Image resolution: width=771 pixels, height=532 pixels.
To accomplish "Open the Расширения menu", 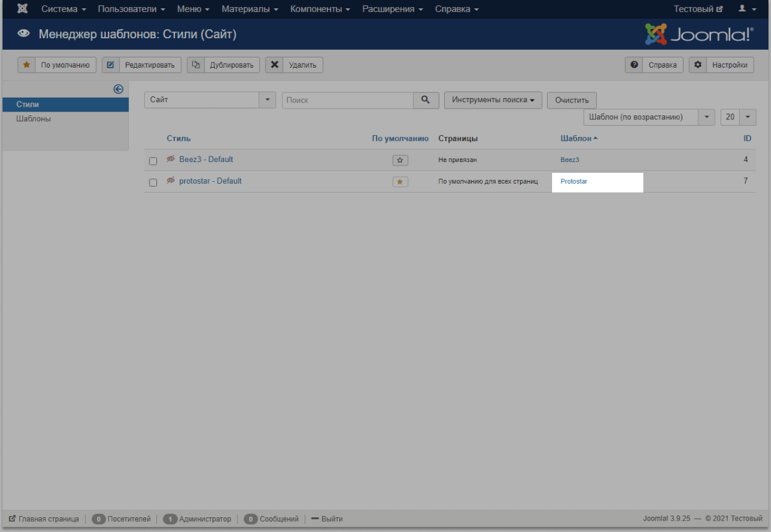I will click(393, 9).
